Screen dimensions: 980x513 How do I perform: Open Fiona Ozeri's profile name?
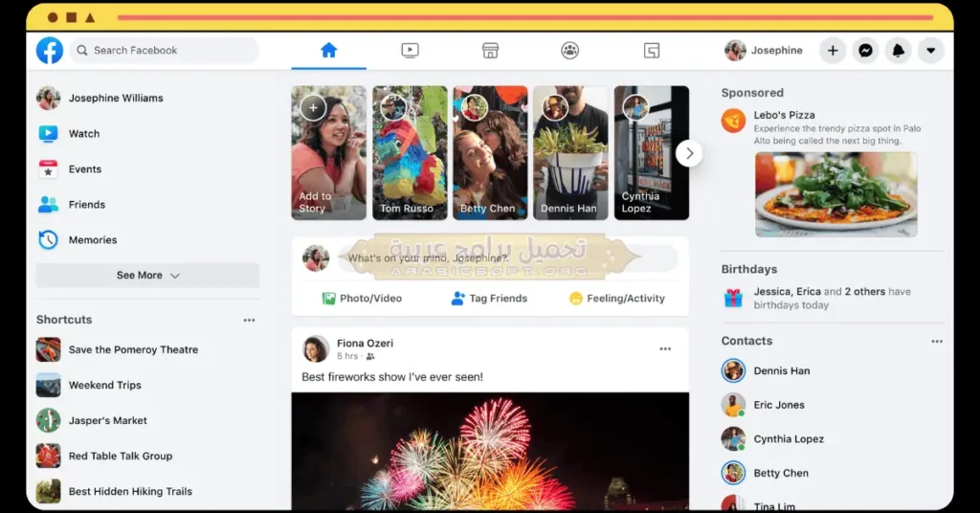click(365, 343)
